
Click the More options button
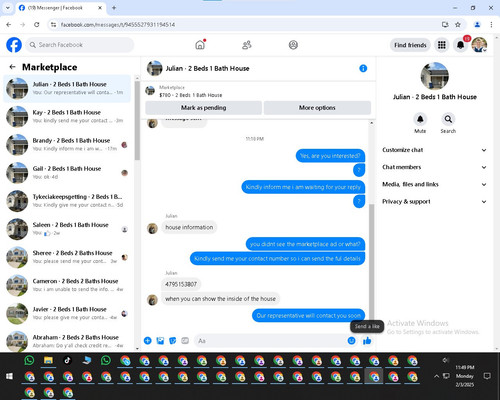(317, 108)
